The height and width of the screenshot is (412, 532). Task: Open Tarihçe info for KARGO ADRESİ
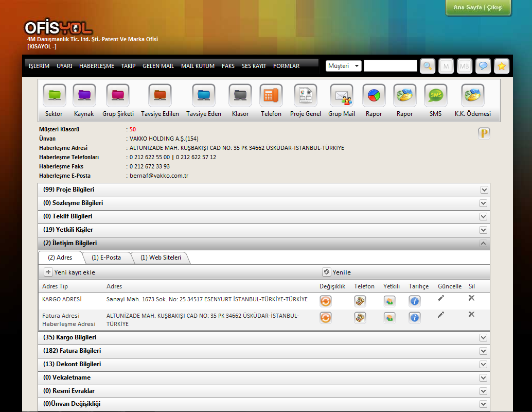(415, 301)
